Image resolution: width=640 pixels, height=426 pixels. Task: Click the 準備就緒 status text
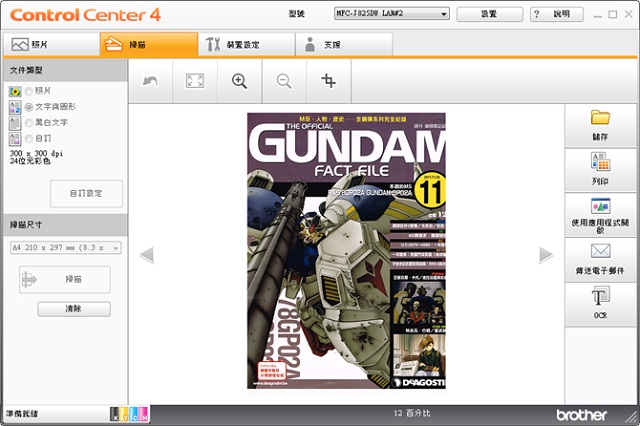[x=22, y=414]
